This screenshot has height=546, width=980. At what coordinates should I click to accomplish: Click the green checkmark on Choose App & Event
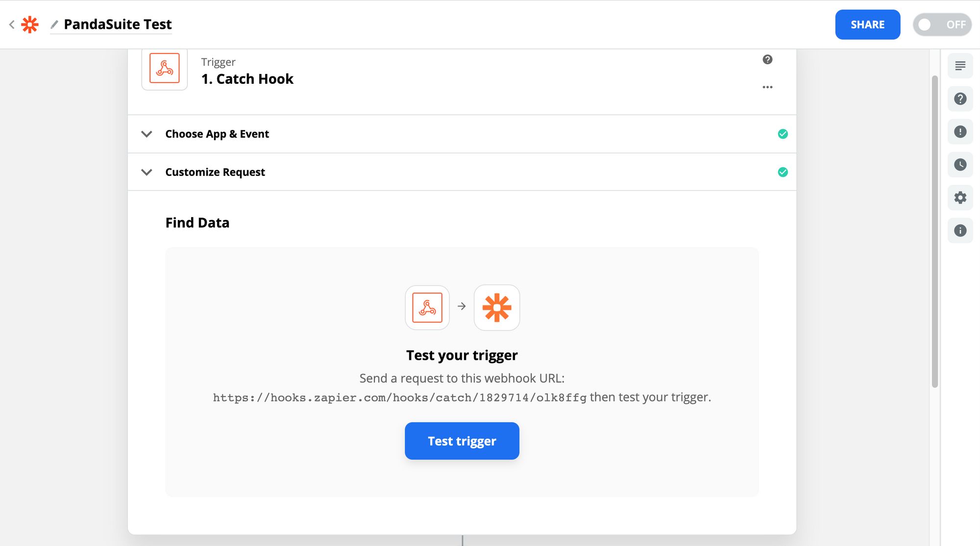point(783,133)
